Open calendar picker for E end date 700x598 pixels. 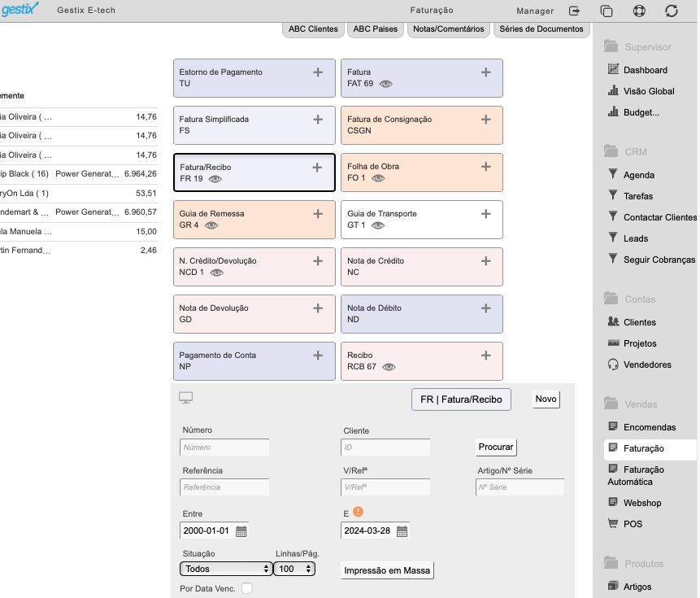click(402, 531)
